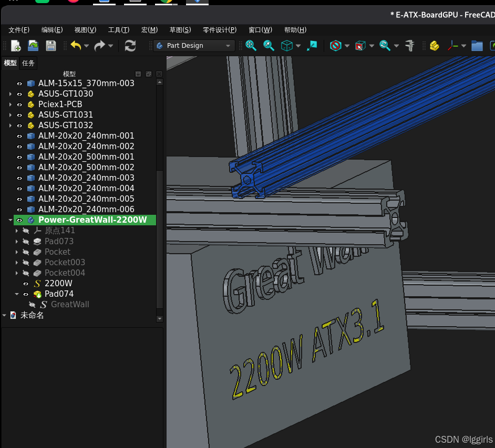
Task: Show the hidden Pocket004 feature
Action: [x=26, y=273]
